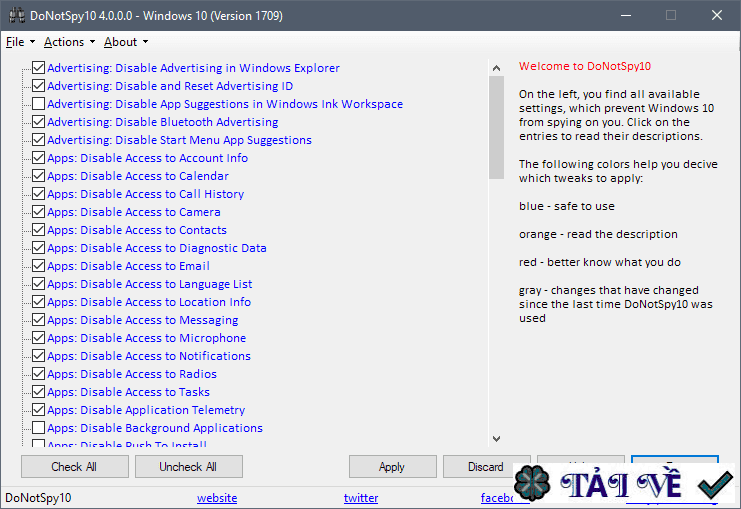
Task: Toggle Disable Access to Camera checkbox
Action: (39, 211)
